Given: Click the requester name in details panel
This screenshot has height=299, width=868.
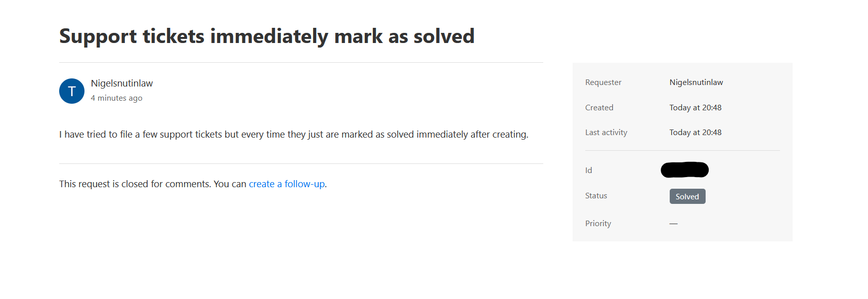Looking at the screenshot, I should (x=696, y=82).
